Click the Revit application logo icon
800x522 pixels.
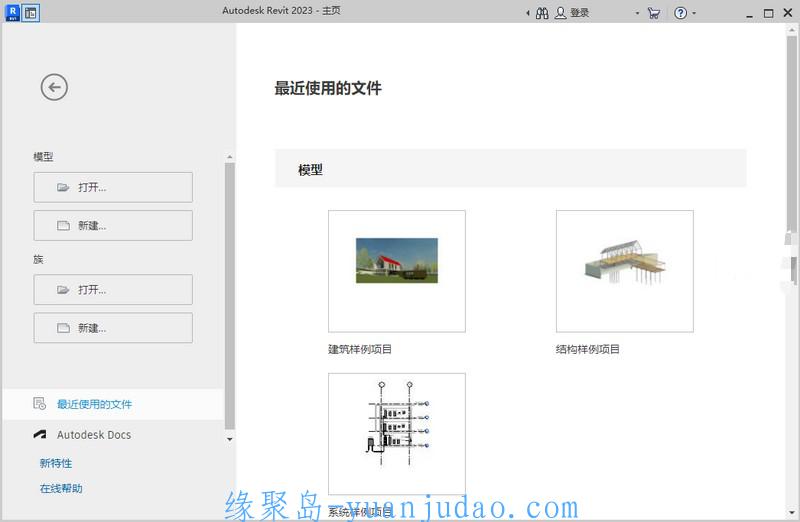12,12
